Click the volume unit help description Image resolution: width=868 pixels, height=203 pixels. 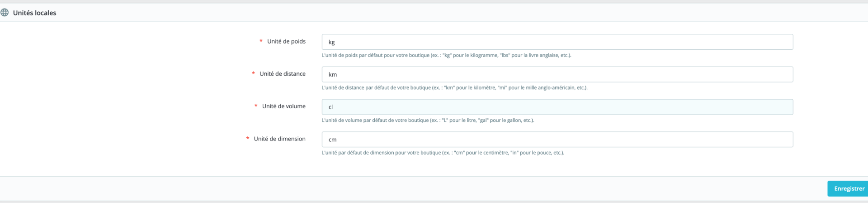click(428, 121)
